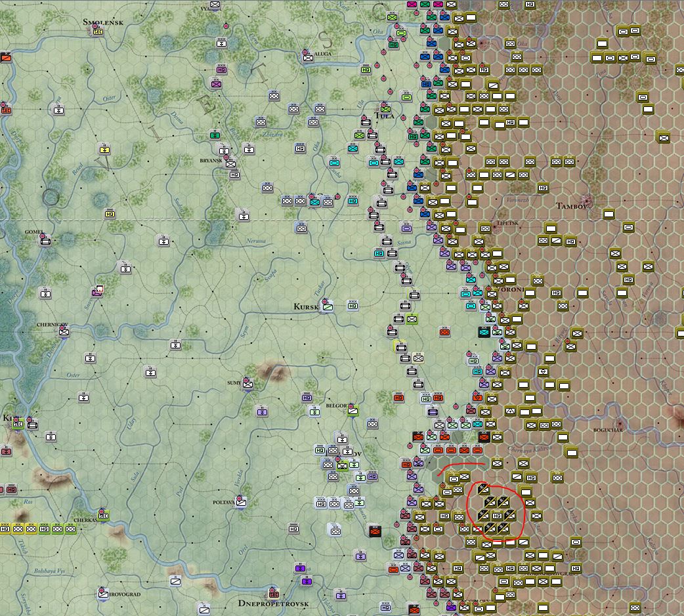
Task: Click the Tula city label
Action: coord(384,116)
